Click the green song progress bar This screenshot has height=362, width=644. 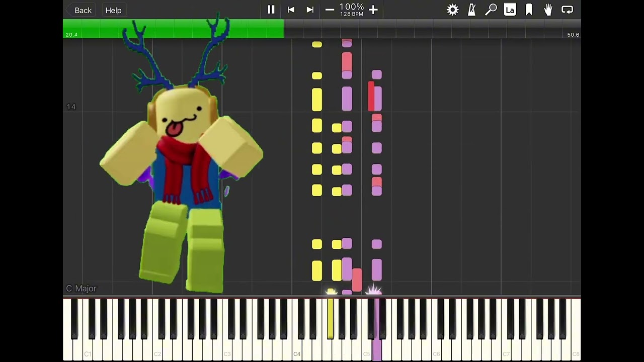tap(174, 29)
